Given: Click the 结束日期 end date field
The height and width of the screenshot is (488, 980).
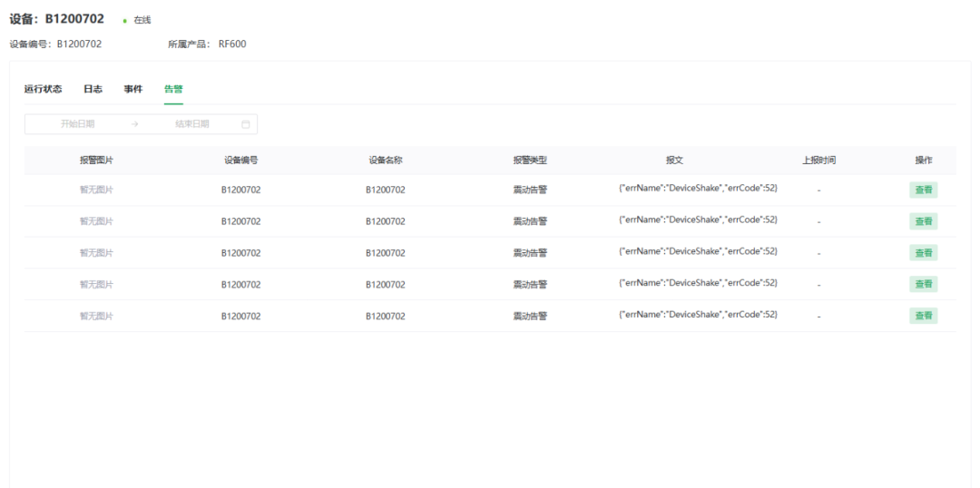Looking at the screenshot, I should click(x=191, y=124).
